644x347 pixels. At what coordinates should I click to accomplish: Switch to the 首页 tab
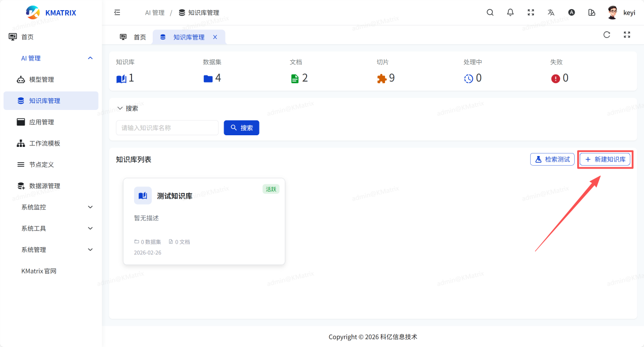coord(134,37)
